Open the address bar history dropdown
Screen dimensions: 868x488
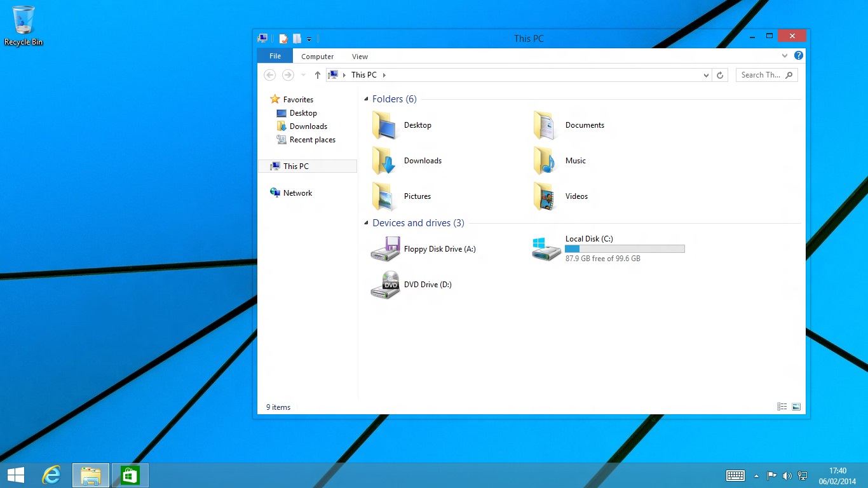tap(706, 75)
